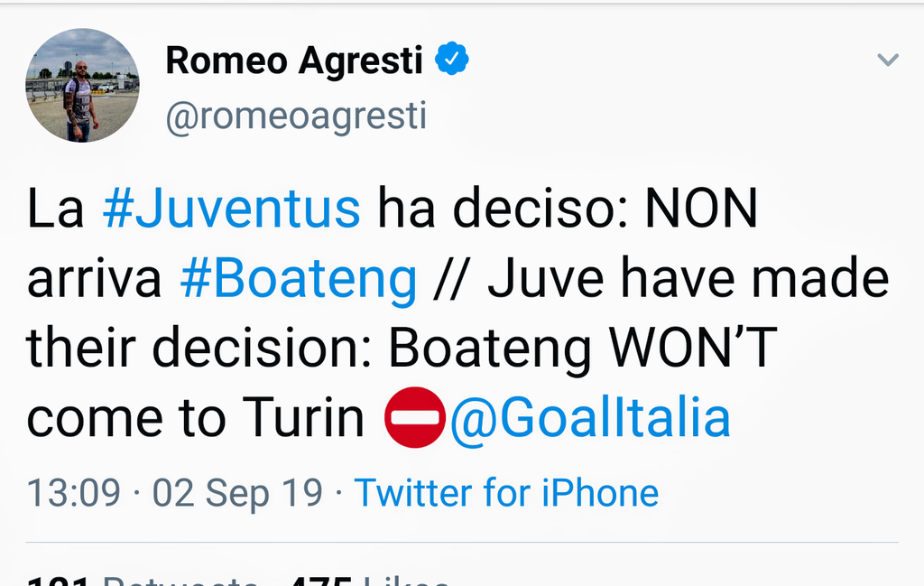
Task: View the Retweets count list
Action: [144, 578]
